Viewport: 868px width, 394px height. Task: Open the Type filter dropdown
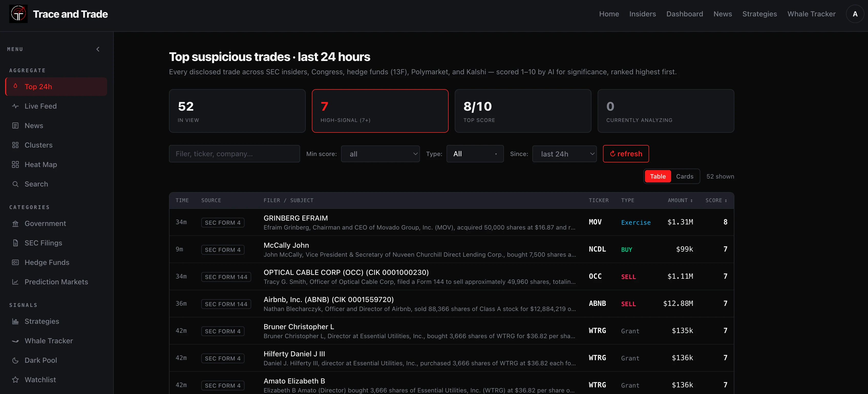click(475, 154)
